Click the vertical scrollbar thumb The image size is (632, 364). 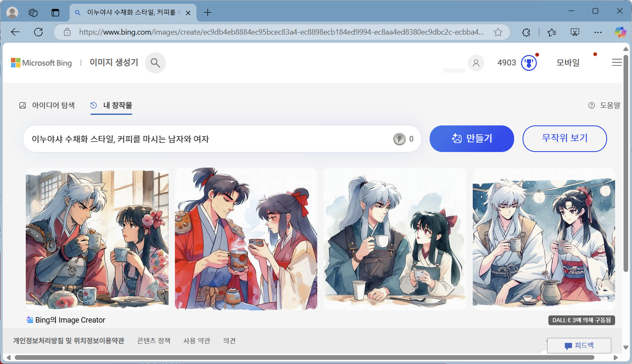point(626,163)
